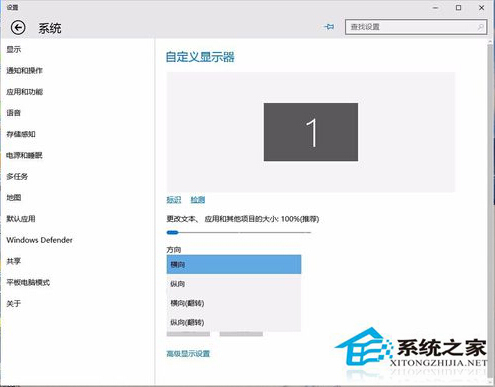Select 横向 orientation option
495x387 pixels.
click(234, 265)
